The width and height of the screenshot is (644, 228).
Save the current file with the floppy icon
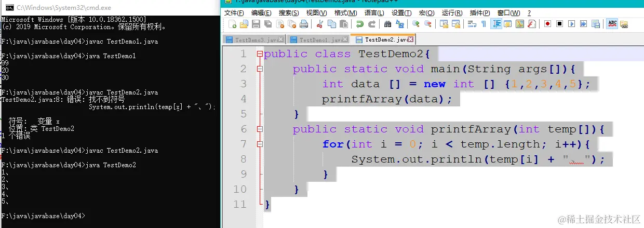tap(256, 24)
